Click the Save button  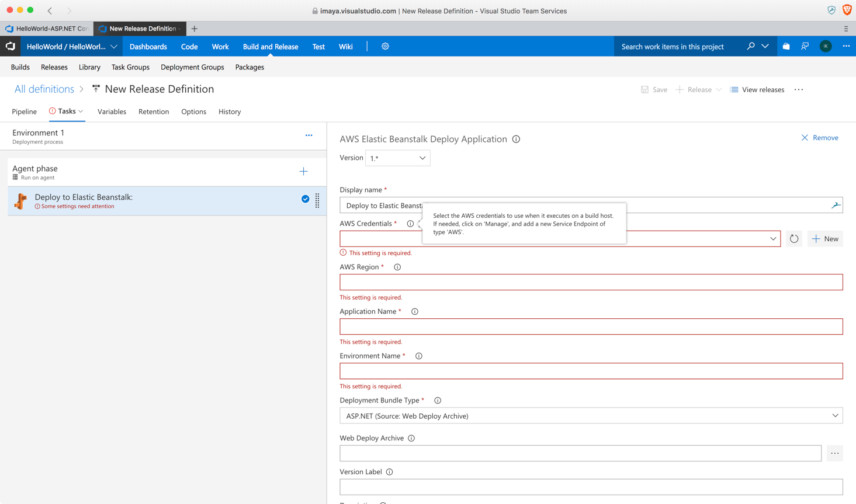click(654, 89)
